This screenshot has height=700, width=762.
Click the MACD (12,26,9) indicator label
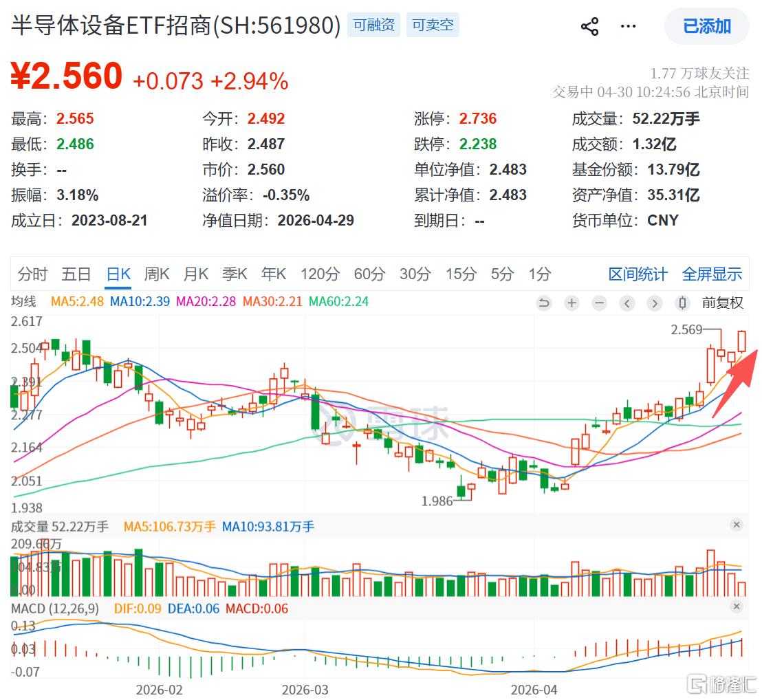point(54,609)
